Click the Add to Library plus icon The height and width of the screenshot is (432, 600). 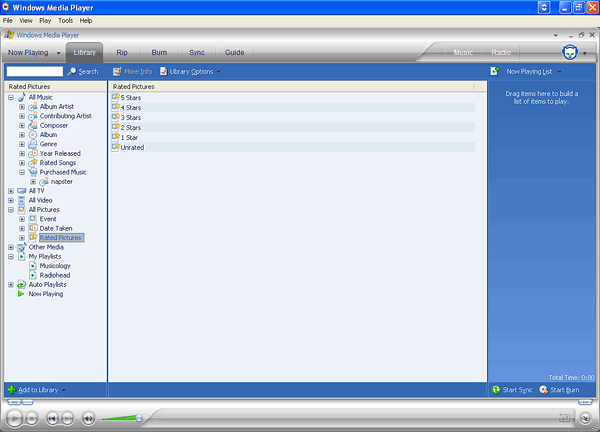click(x=11, y=389)
